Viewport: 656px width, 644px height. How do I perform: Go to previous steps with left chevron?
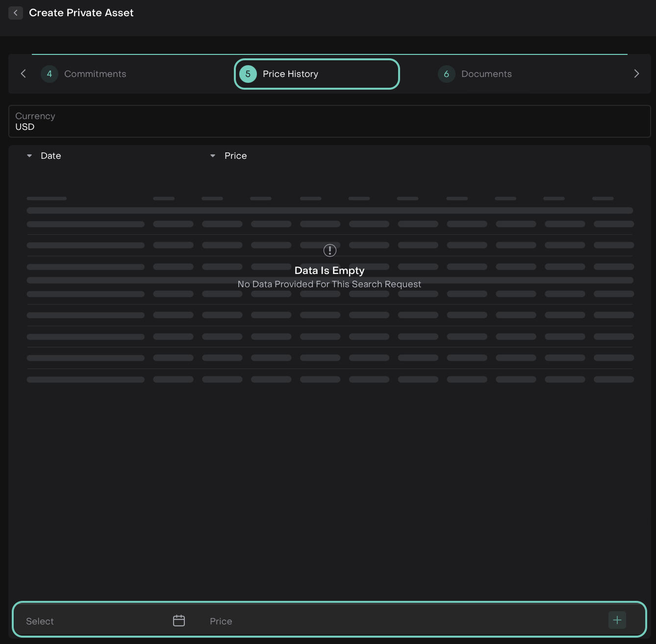click(x=23, y=74)
